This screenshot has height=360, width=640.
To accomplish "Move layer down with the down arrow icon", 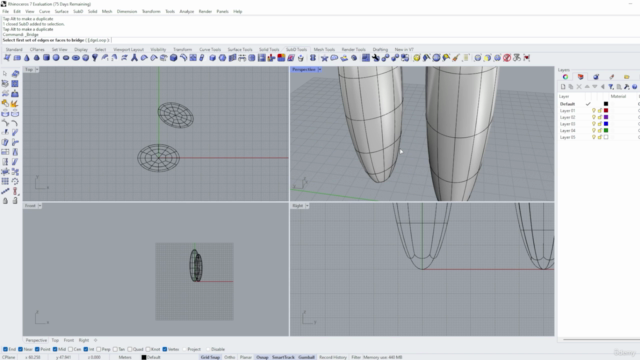I will tap(595, 87).
